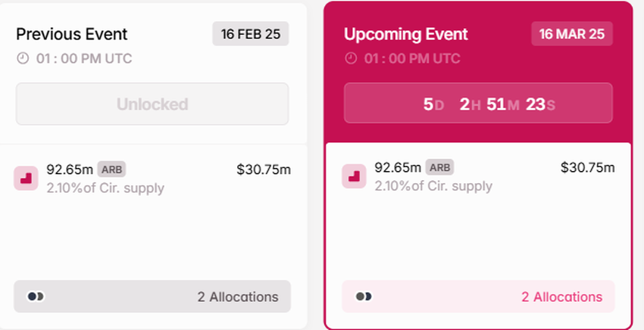Click ARB ticker tag in Upcoming Event card

click(x=440, y=167)
